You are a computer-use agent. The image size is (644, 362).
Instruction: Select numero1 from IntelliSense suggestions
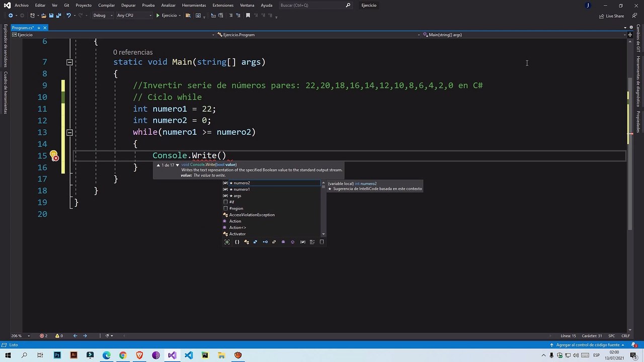[x=242, y=189]
